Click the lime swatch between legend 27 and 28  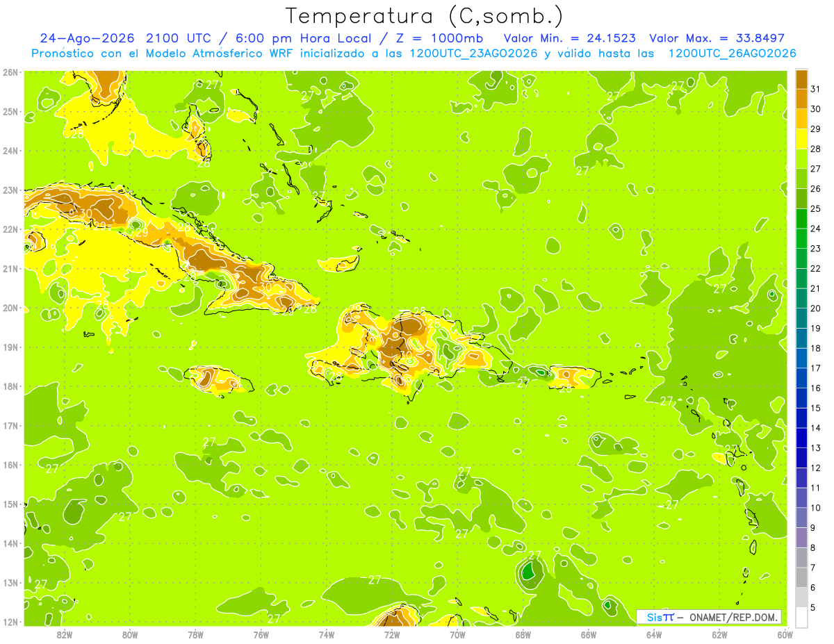coord(801,159)
